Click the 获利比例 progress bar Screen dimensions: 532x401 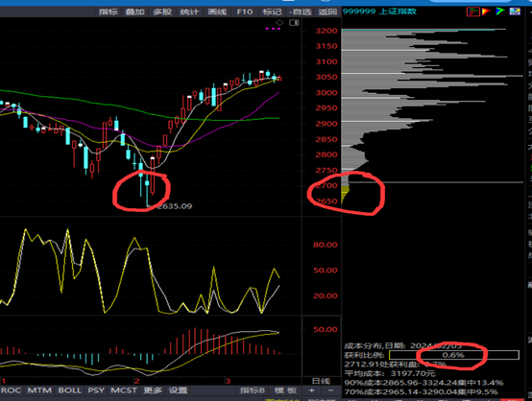pos(453,355)
